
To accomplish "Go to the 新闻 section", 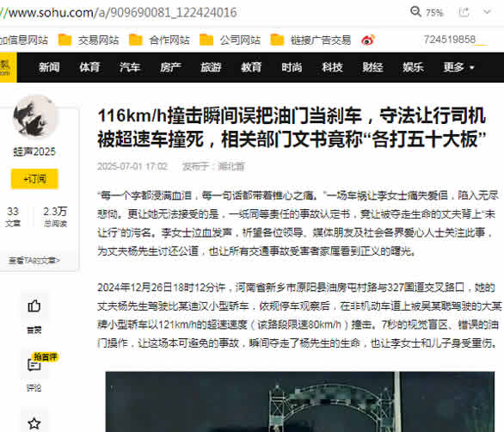I will tap(49, 67).
